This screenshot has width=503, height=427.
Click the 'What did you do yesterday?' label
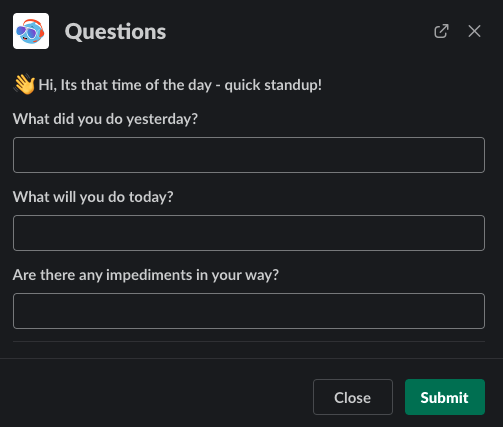point(105,119)
